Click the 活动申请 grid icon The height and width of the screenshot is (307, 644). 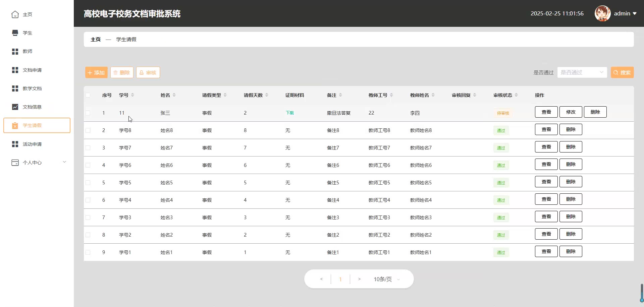point(15,144)
